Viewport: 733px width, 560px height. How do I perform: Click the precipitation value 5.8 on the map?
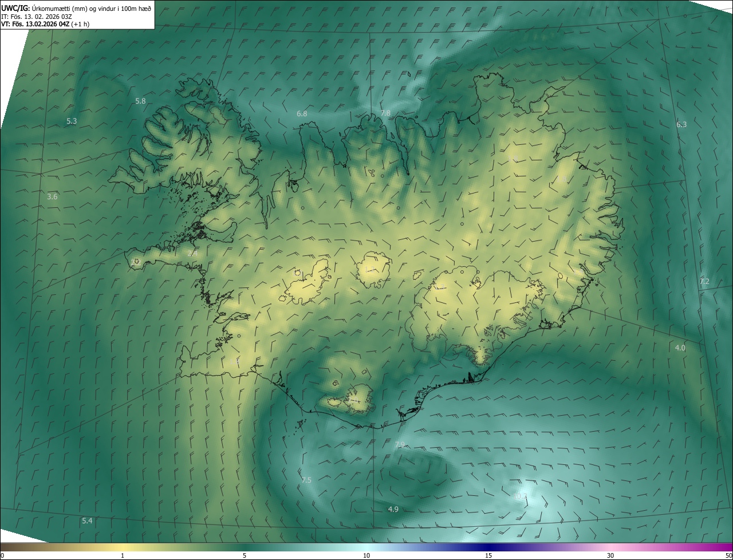140,101
